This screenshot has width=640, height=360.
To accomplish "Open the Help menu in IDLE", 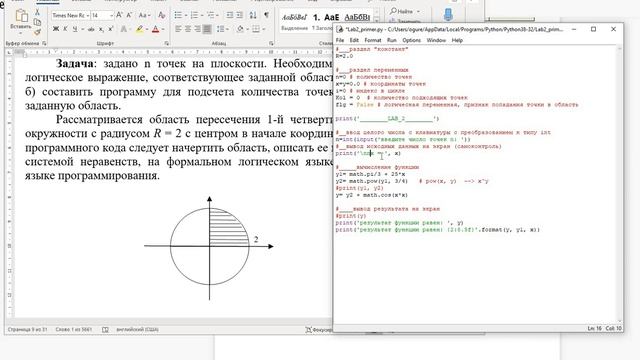I will (457, 40).
